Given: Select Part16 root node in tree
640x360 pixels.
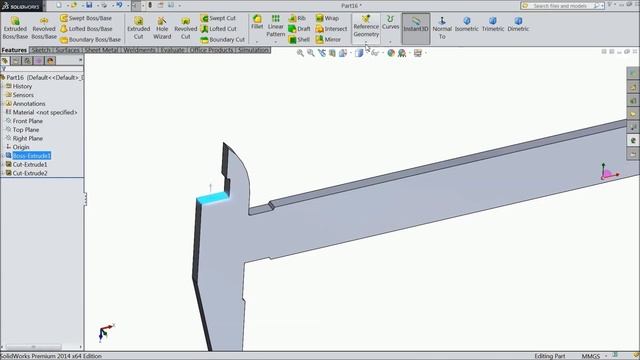Looking at the screenshot, I should [x=42, y=78].
